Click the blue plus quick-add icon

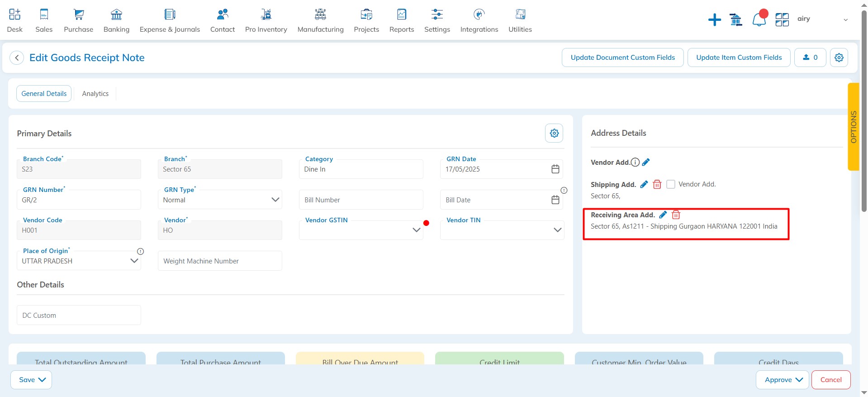[715, 19]
